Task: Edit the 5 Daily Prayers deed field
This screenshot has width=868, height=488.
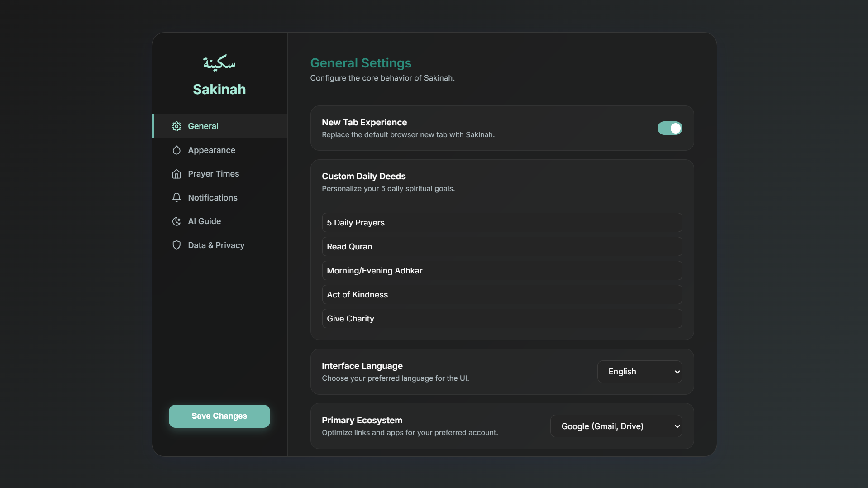Action: (501, 222)
